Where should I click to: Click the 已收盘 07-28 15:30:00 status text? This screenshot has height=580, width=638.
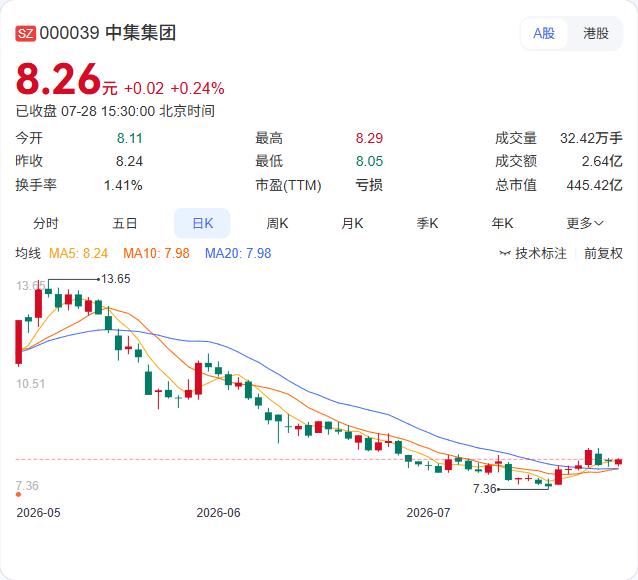coord(115,111)
